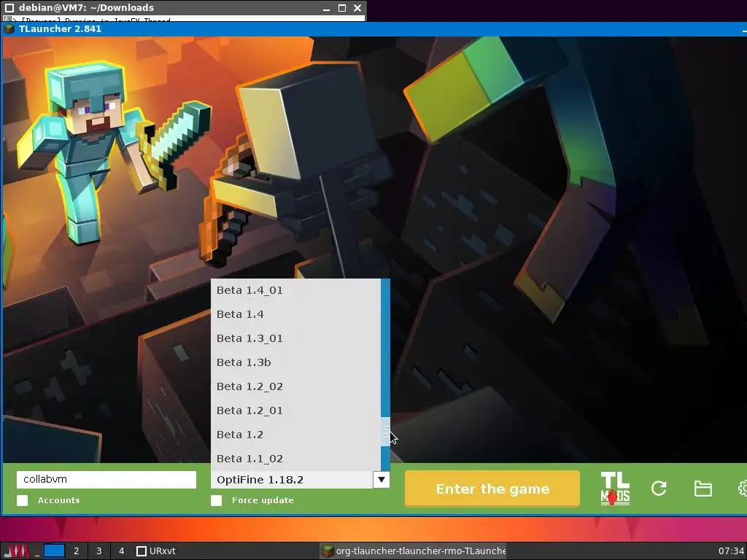Select Beta 1.2 version entry
This screenshot has width=747, height=560.
(x=296, y=435)
